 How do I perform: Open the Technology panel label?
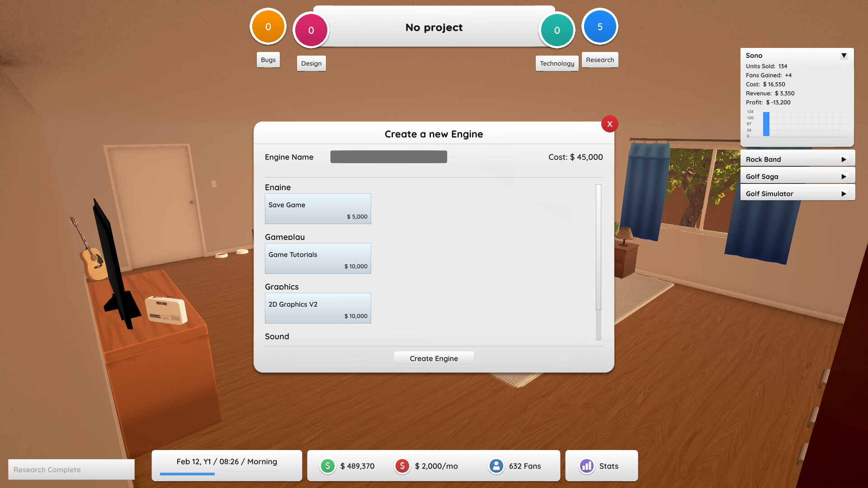point(557,63)
